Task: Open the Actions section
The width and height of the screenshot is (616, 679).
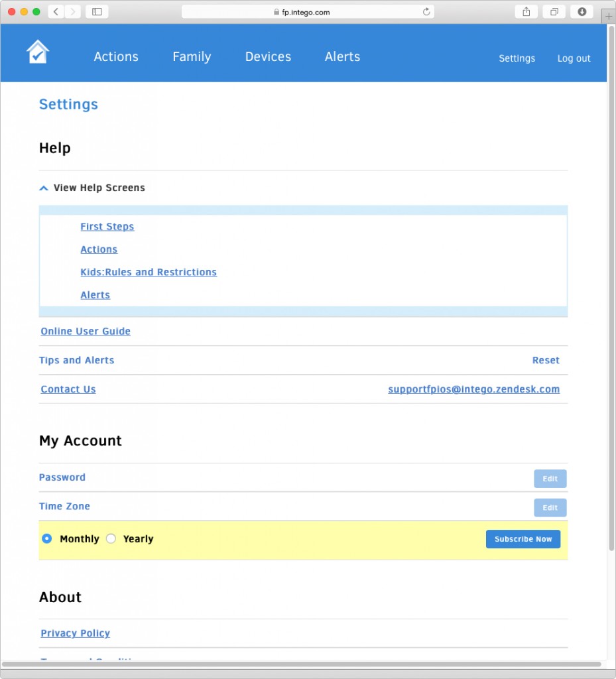Action: (116, 57)
